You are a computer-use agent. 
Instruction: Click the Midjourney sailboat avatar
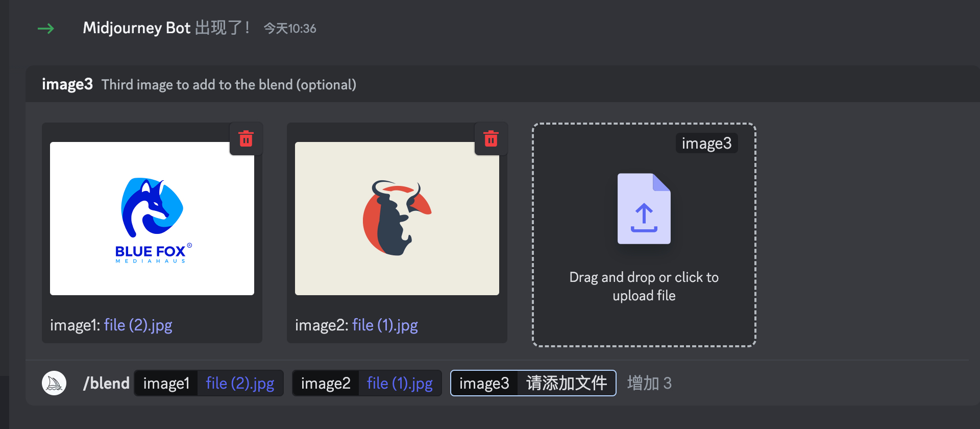point(54,383)
